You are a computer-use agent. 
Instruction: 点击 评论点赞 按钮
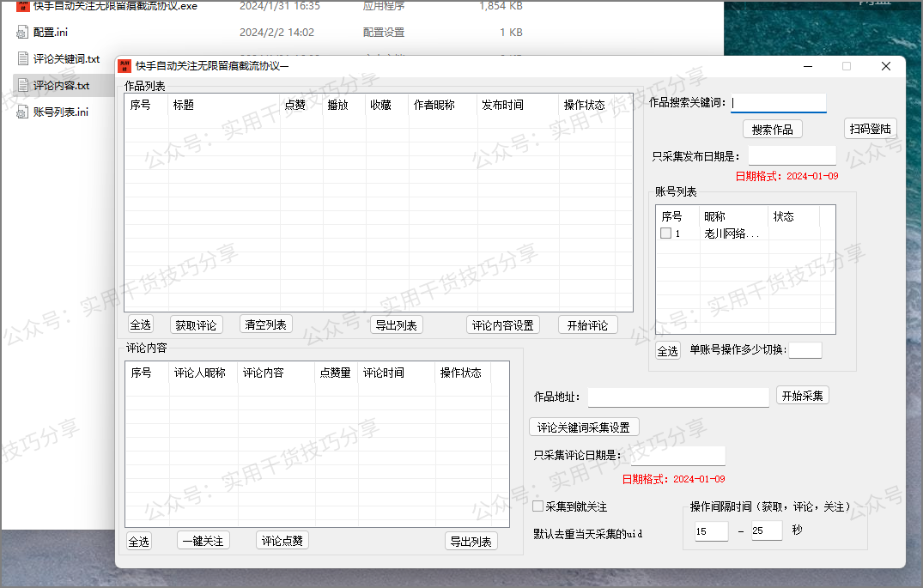(x=282, y=540)
